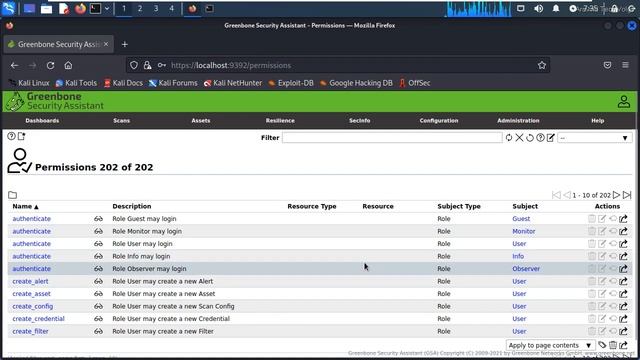Clone the Role Info may login permission
Viewport: 640px width, 360px height.
coord(613,256)
